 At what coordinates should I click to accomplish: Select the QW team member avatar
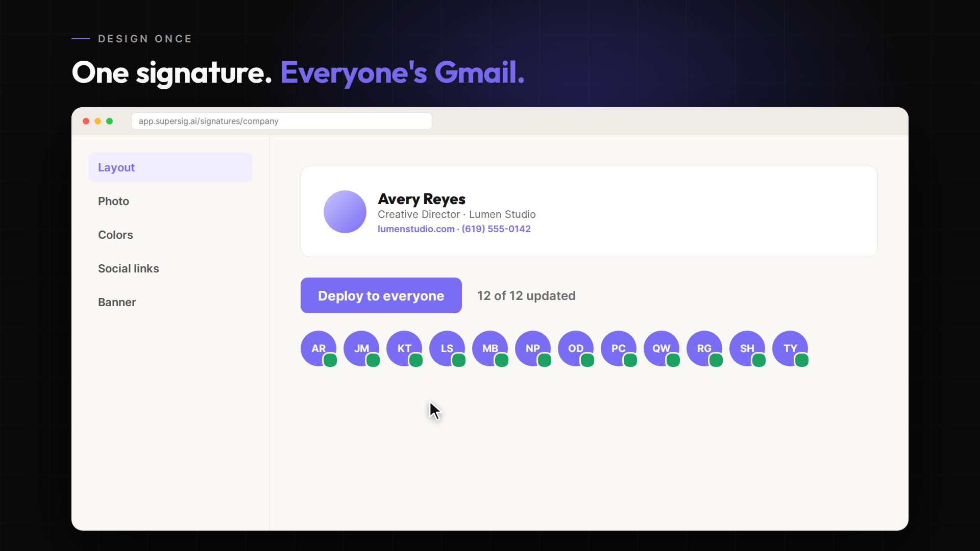661,348
